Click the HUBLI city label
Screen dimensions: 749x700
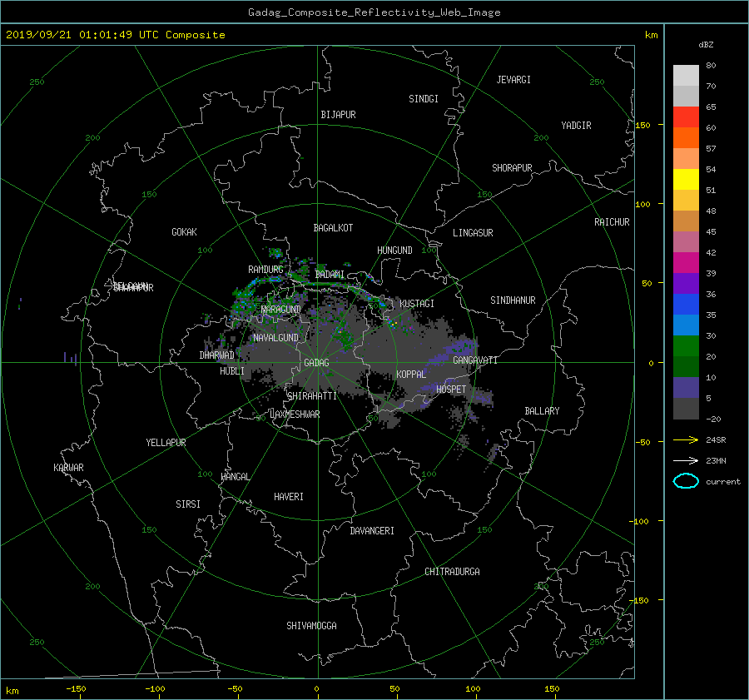[231, 370]
